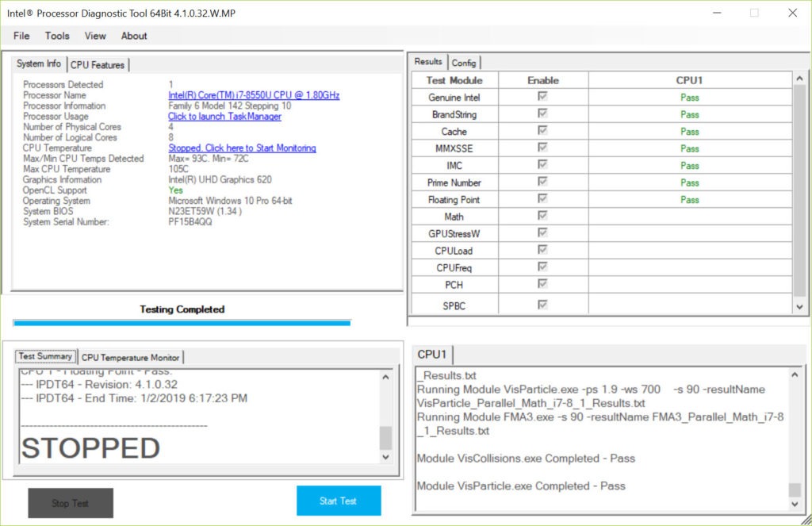Toggle the MMXSSE enable checkbox

pos(542,148)
